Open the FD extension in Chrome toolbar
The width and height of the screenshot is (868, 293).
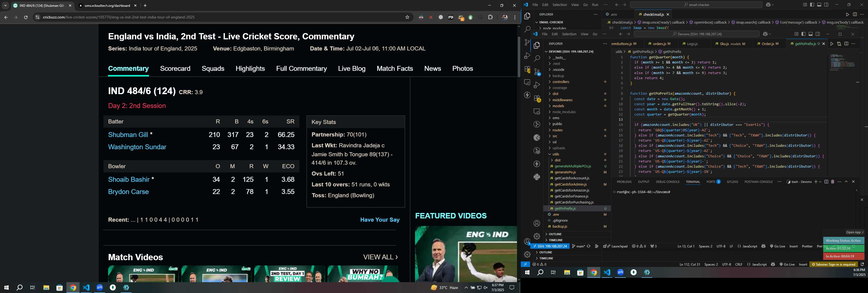(x=451, y=17)
